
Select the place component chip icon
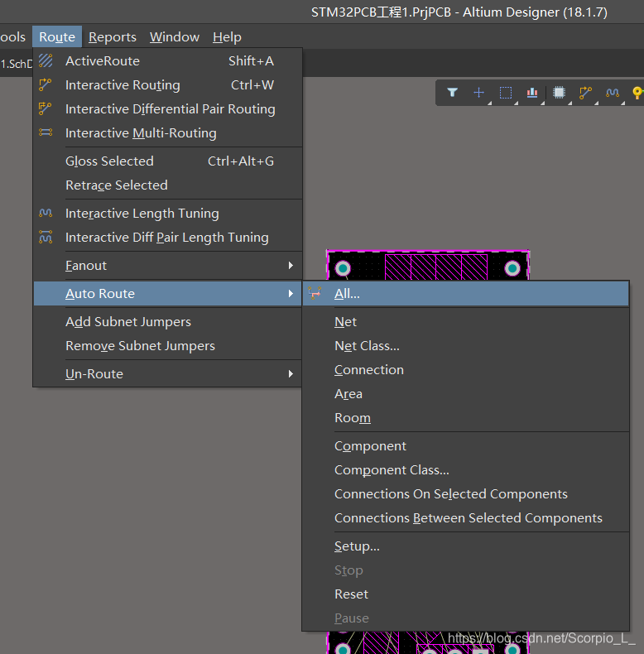pos(559,92)
